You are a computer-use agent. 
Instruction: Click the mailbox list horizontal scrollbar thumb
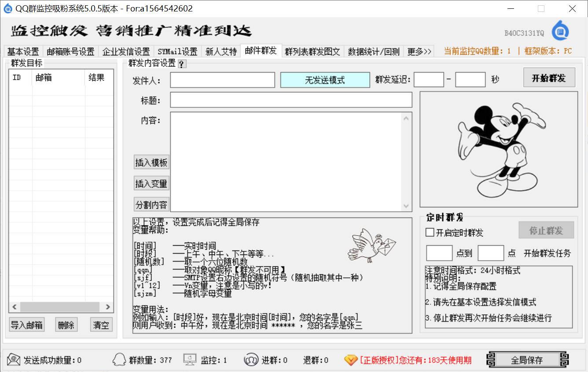click(x=59, y=307)
